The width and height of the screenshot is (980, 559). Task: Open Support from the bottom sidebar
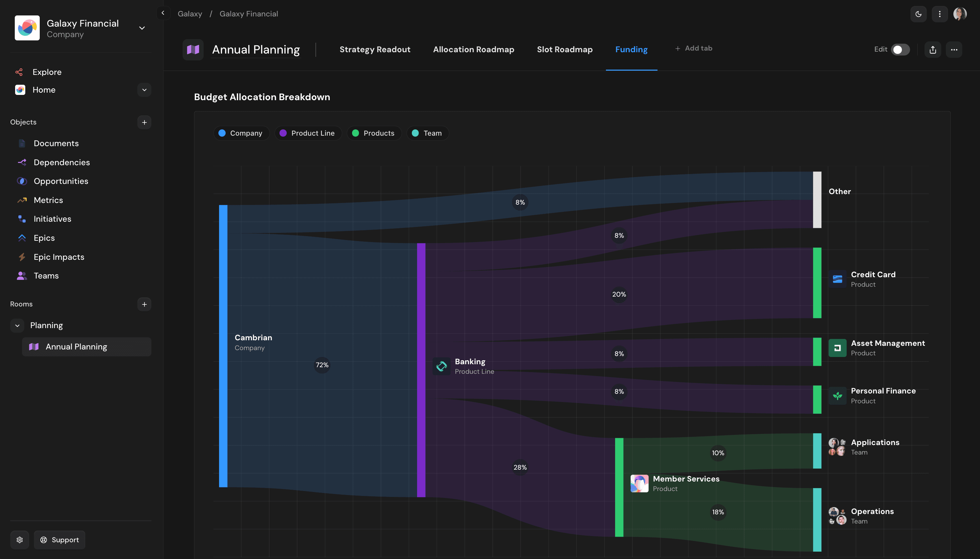click(59, 539)
